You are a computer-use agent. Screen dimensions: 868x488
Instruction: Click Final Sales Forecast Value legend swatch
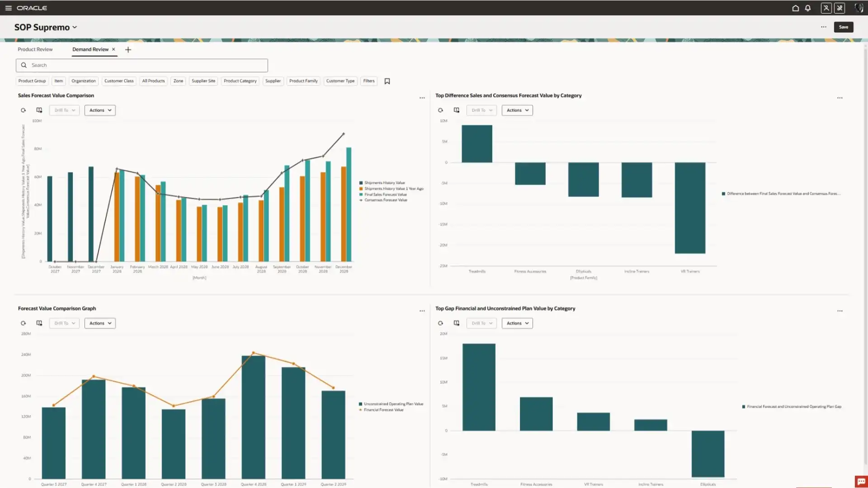coord(361,194)
